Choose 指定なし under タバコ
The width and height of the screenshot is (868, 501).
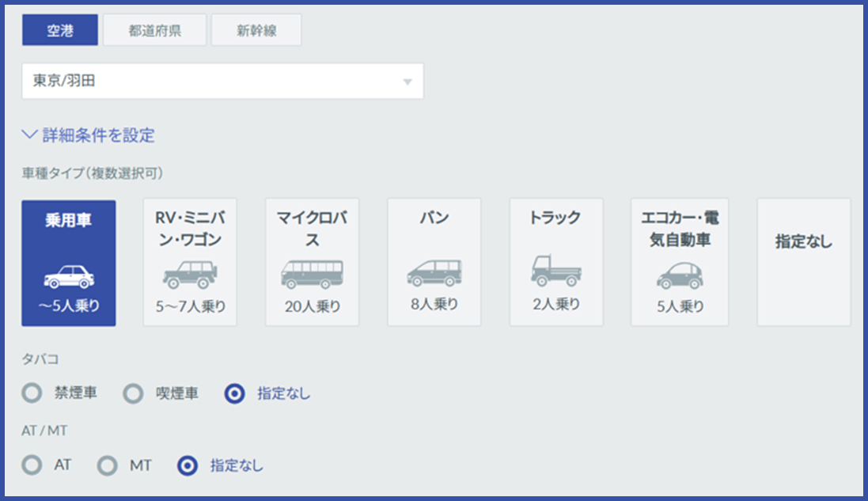tap(234, 393)
